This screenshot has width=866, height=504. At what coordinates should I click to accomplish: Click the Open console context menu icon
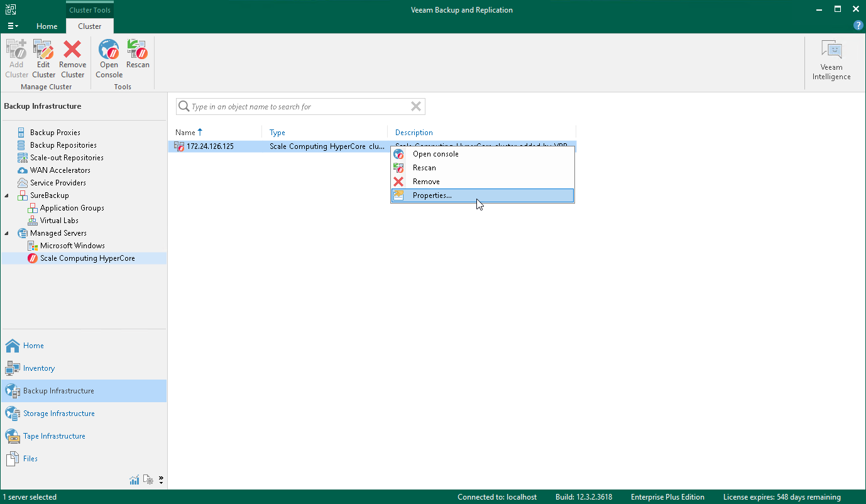point(398,154)
